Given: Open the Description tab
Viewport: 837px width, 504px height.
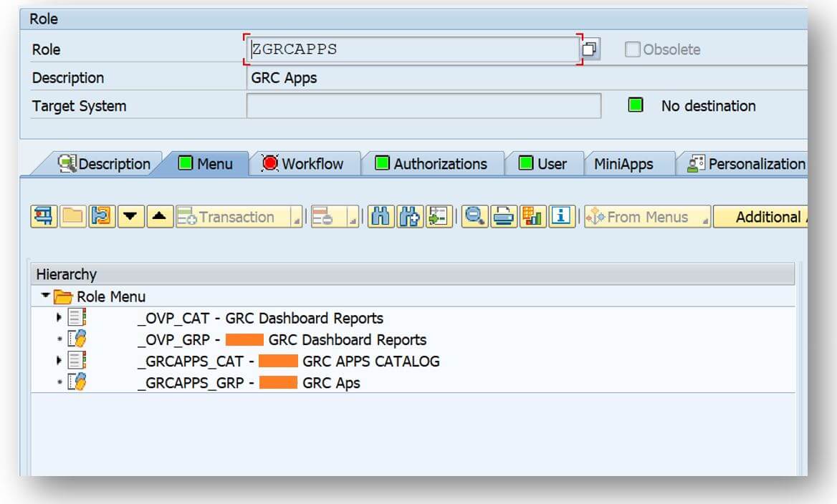Looking at the screenshot, I should 109,163.
